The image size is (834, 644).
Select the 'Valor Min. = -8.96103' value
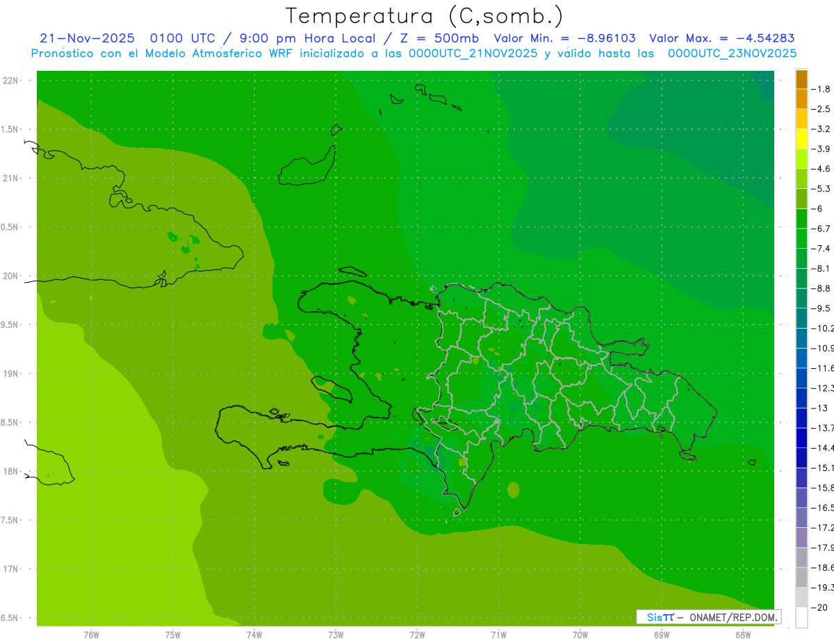[x=565, y=38]
